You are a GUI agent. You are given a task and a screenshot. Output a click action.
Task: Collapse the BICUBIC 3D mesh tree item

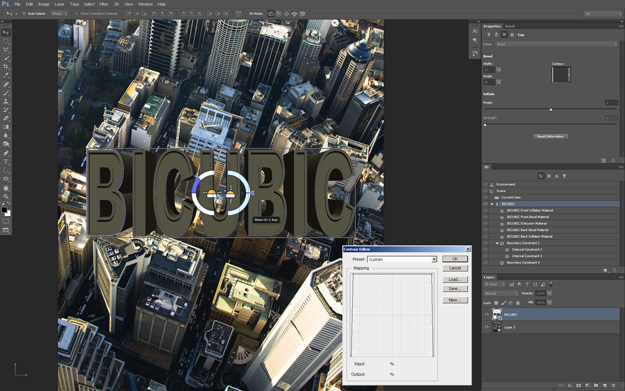492,204
